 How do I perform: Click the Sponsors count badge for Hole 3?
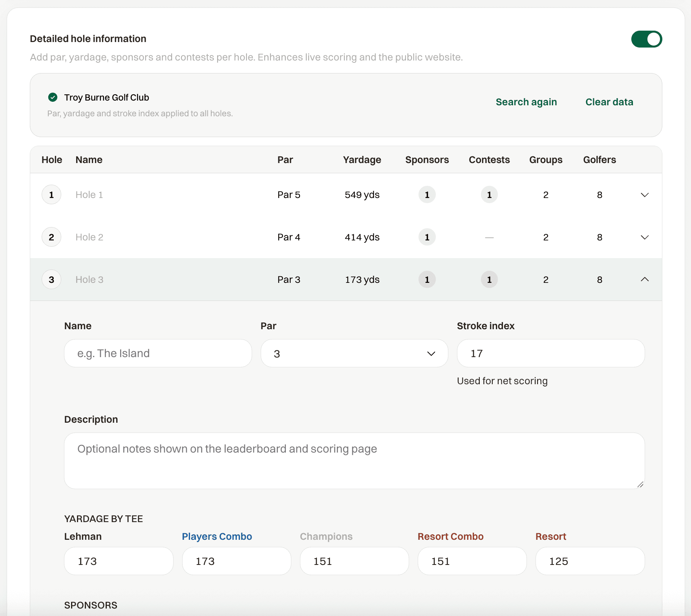(x=427, y=279)
